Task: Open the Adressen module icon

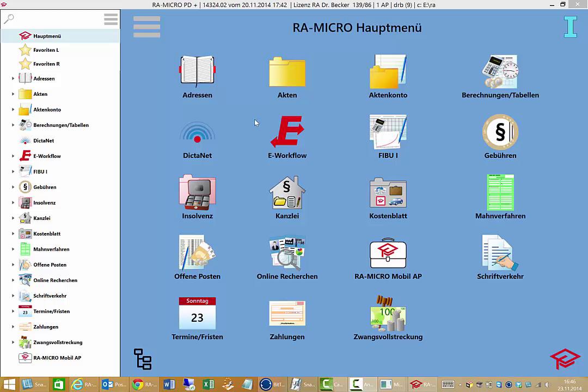Action: pos(197,71)
